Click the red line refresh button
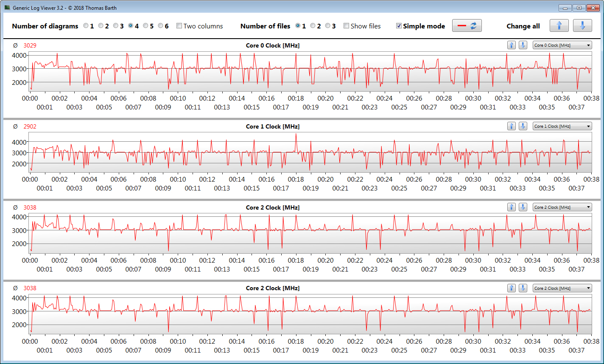Viewport: 604px width, 364px height. (467, 25)
